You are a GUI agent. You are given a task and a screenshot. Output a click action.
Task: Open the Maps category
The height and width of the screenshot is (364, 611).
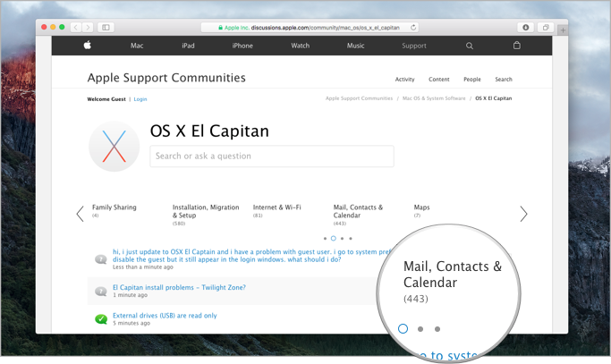pyautogui.click(x=421, y=207)
